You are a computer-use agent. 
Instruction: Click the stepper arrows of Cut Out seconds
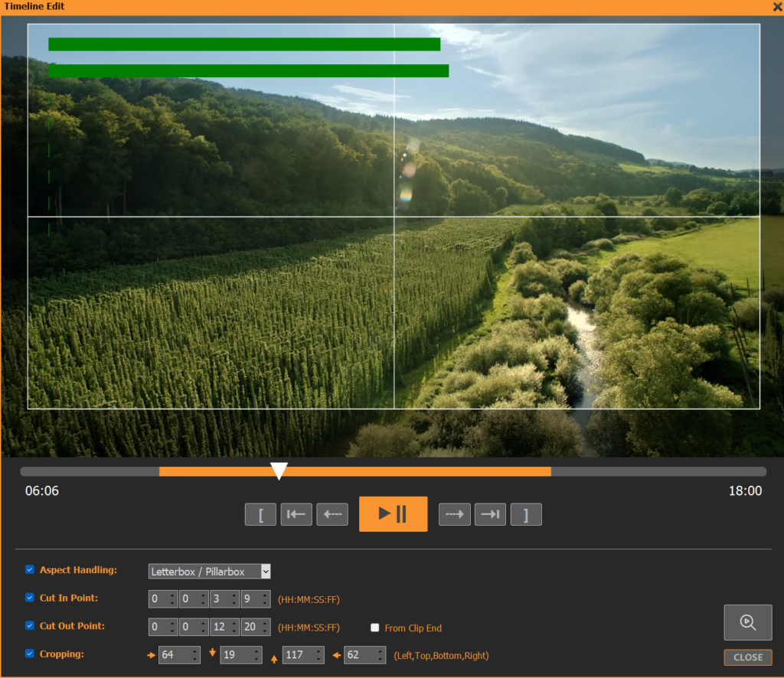[x=234, y=627]
